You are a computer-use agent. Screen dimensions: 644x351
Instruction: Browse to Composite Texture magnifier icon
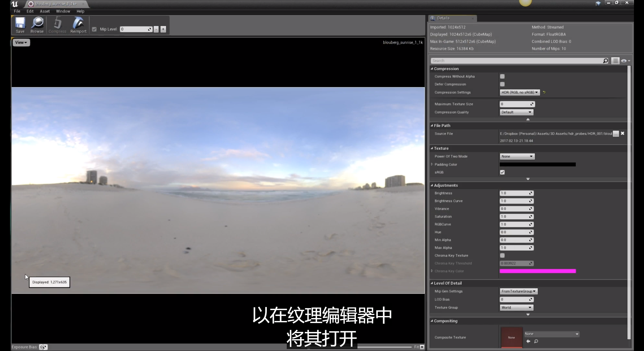click(536, 341)
